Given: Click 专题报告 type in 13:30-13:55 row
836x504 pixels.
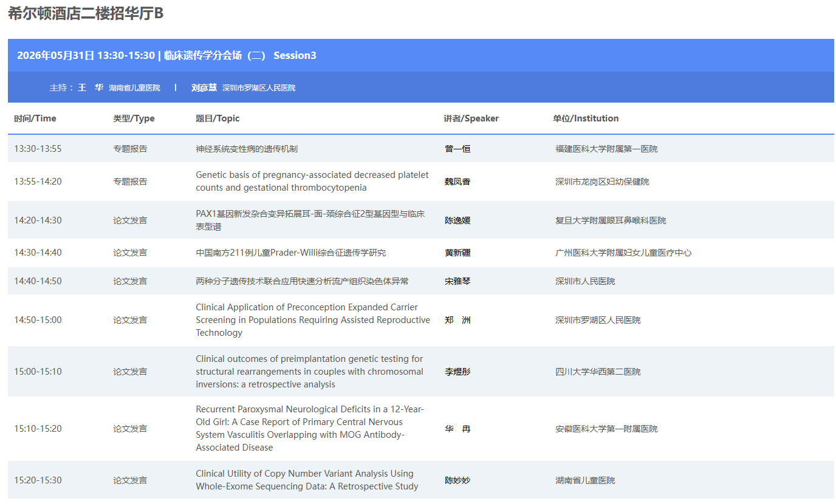Looking at the screenshot, I should click(130, 149).
